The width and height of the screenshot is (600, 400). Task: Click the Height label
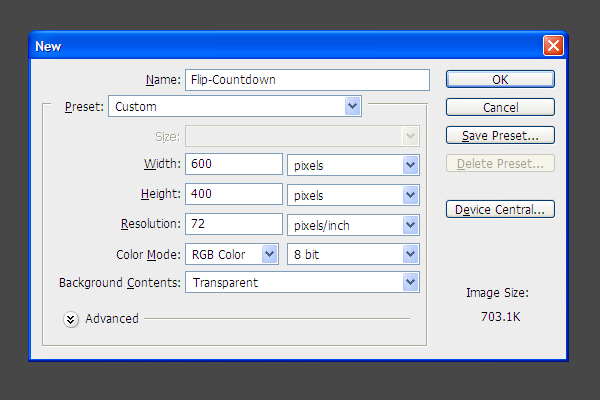(161, 194)
